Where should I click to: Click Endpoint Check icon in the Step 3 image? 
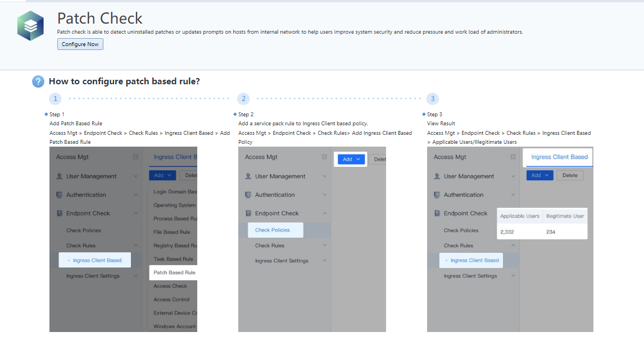(x=437, y=213)
